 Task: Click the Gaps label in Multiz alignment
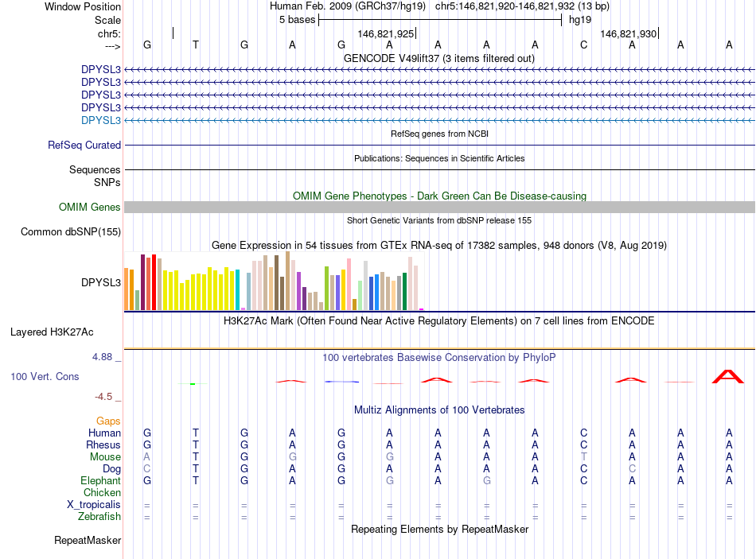pyautogui.click(x=108, y=421)
